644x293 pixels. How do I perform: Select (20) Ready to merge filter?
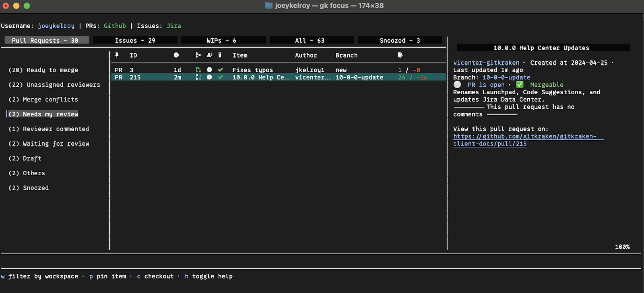pos(43,70)
